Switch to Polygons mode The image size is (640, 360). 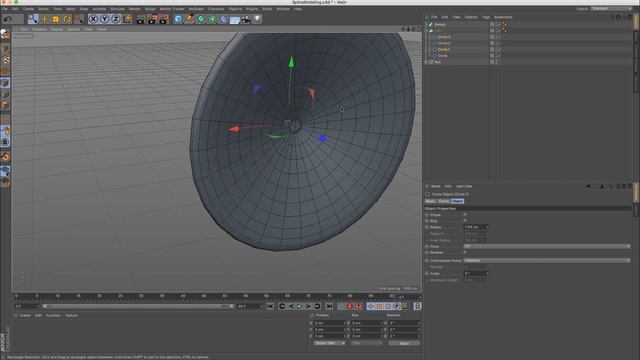click(5, 105)
